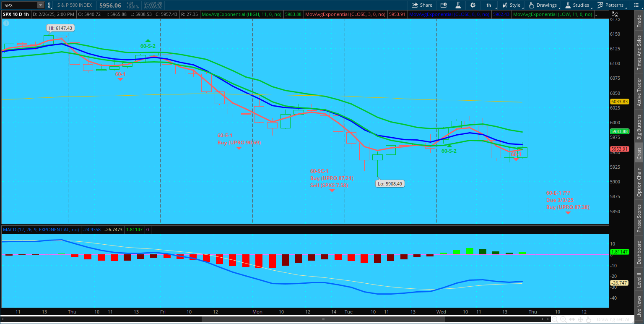Open the Studies button
644x324 pixels.
577,5
